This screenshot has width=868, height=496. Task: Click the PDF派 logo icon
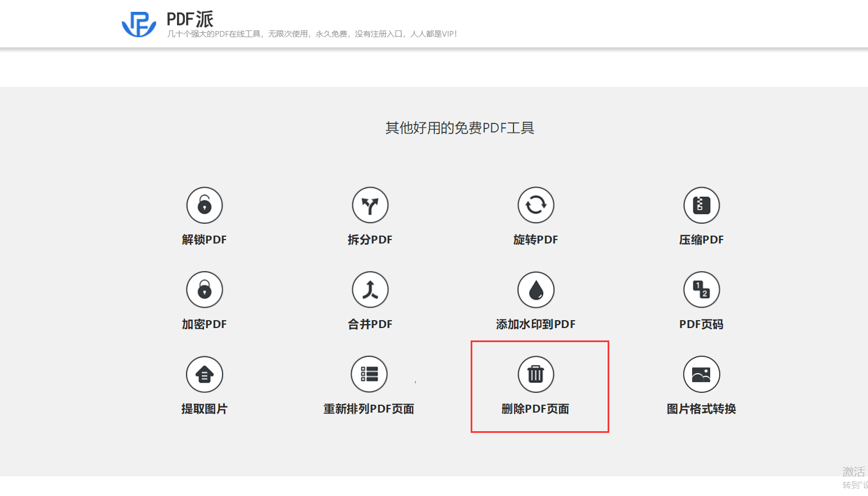point(139,24)
